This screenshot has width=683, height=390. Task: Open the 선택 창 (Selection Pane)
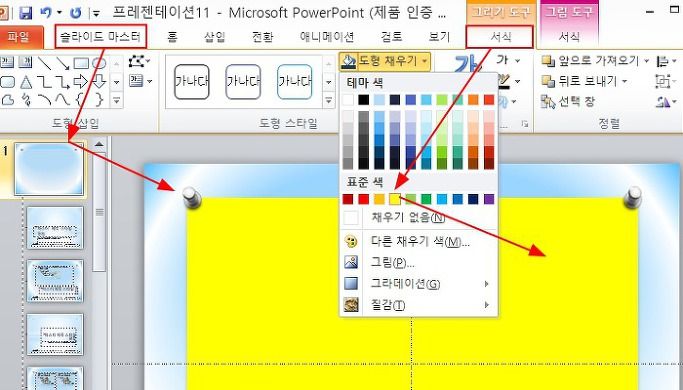(568, 102)
